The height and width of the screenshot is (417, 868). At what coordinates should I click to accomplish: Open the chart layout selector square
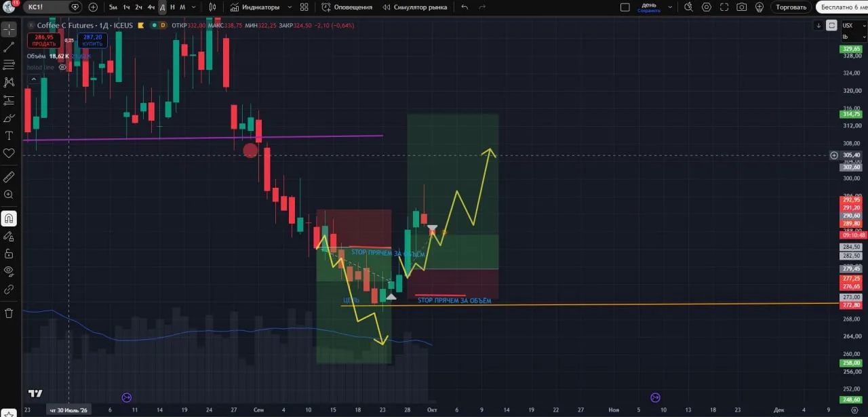(x=625, y=7)
